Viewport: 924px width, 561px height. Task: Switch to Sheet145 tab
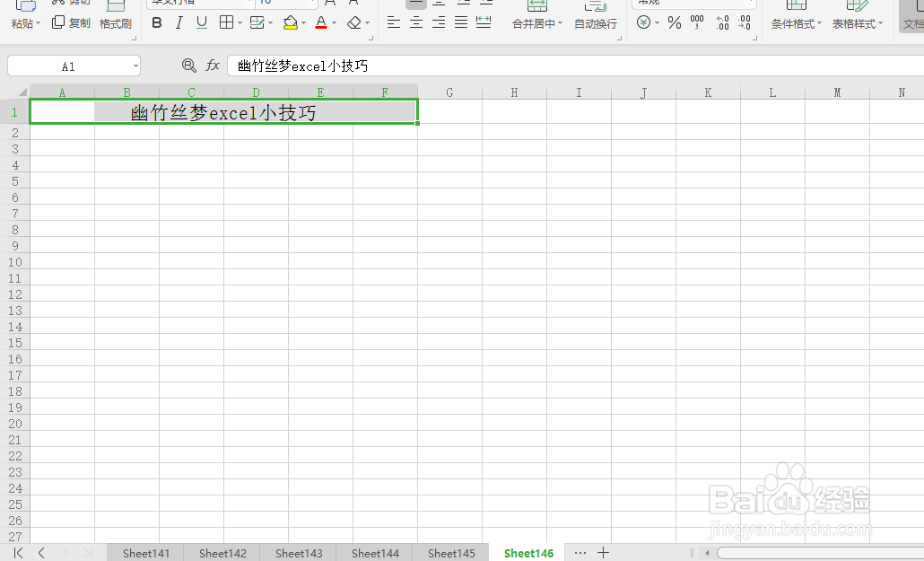point(451,553)
